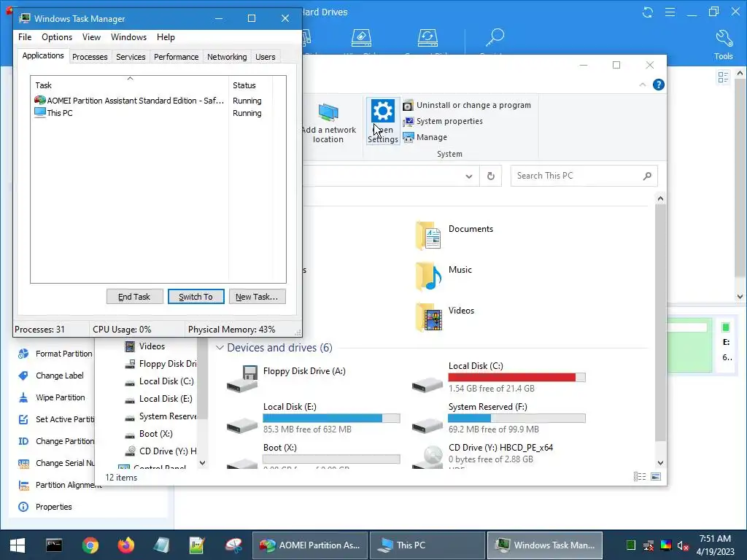Open View menu in Task Manager
This screenshot has height=560, width=747.
[91, 37]
